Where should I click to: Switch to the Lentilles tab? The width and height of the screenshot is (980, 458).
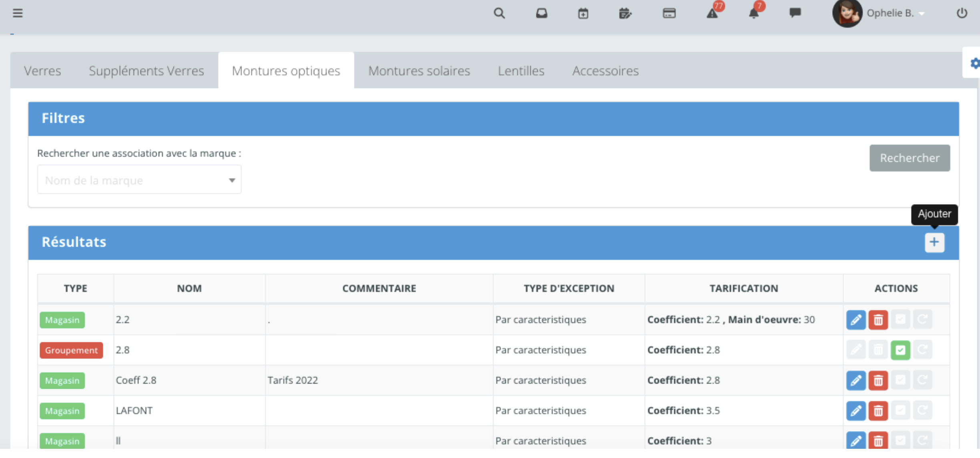(x=521, y=71)
